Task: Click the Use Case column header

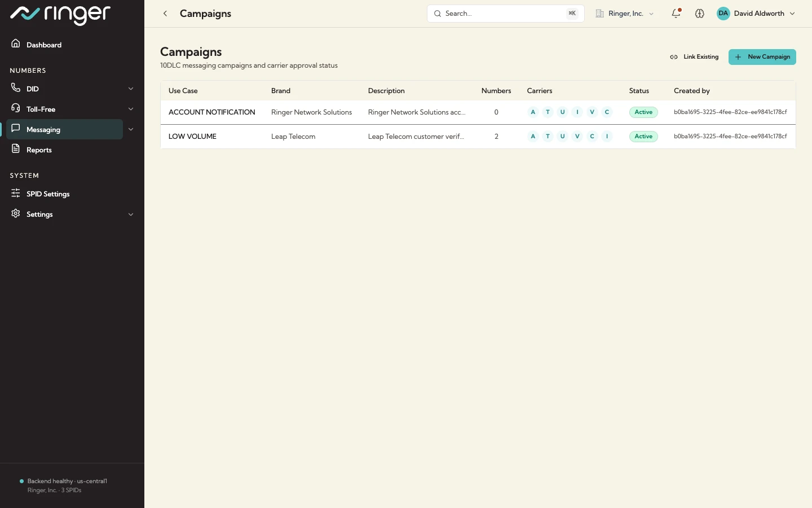Action: pos(183,91)
